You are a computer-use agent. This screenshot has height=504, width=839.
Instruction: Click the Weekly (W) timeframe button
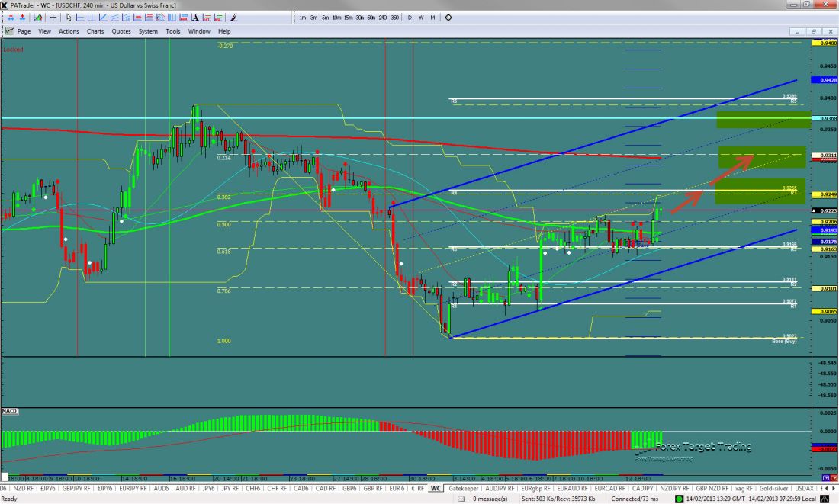pos(421,17)
